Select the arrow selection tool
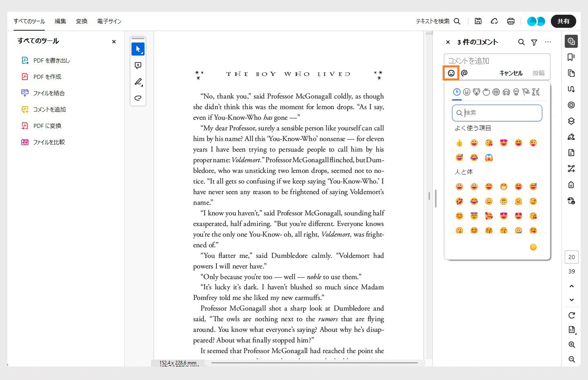Screen dimensions: 588x380 138,49
